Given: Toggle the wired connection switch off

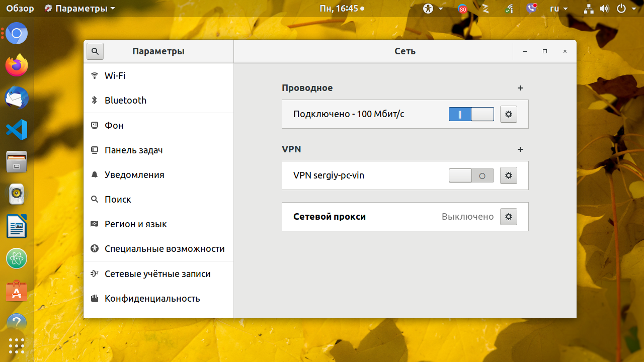Looking at the screenshot, I should tap(471, 114).
